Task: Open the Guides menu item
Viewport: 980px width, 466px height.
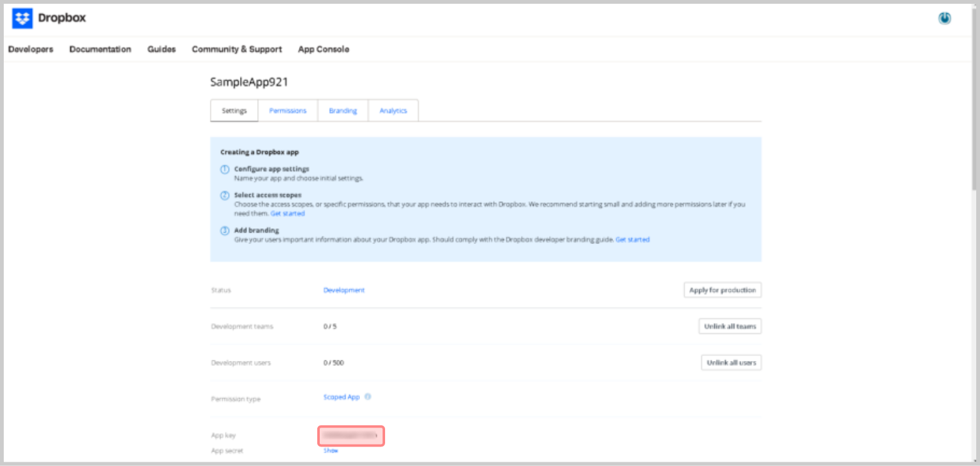Action: point(161,49)
